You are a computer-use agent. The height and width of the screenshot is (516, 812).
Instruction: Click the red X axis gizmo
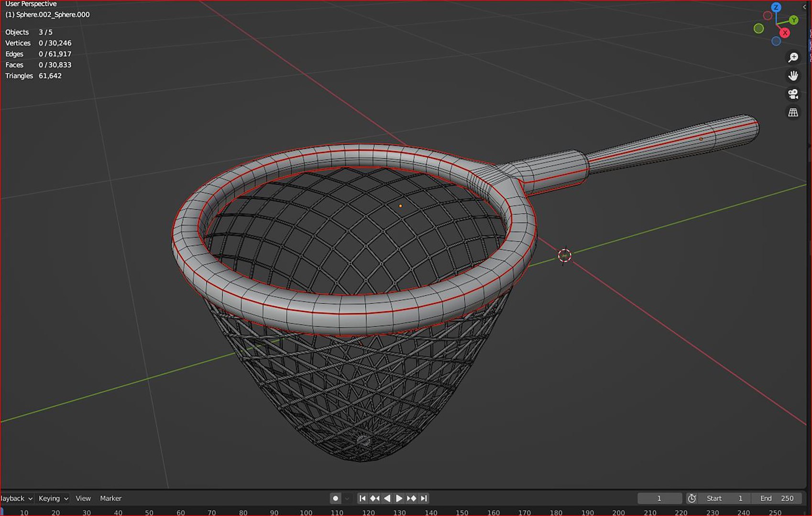click(785, 33)
